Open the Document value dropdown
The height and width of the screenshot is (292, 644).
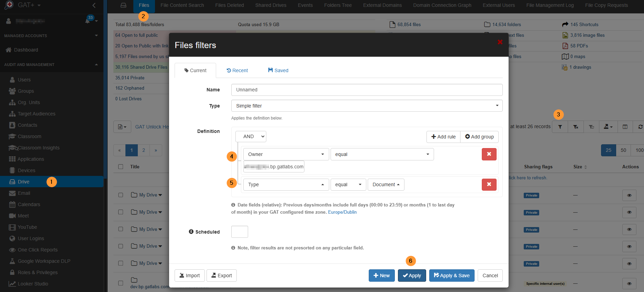(x=386, y=184)
